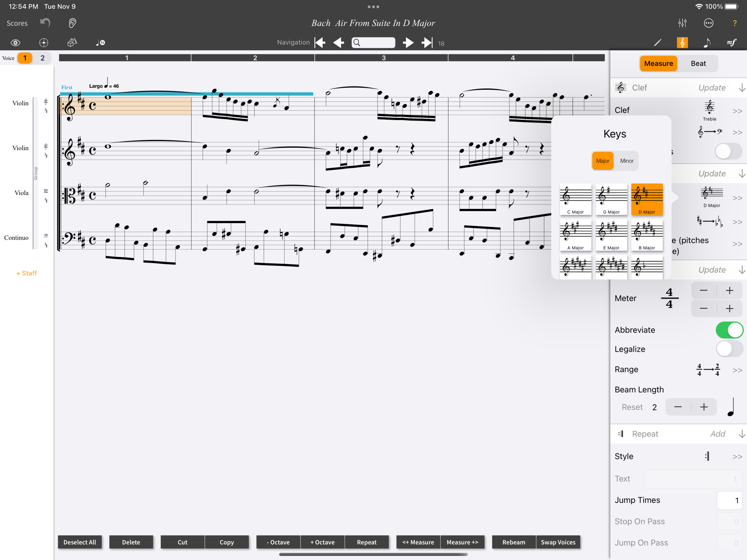
Task: Choose the G Major key signature
Action: tap(611, 199)
